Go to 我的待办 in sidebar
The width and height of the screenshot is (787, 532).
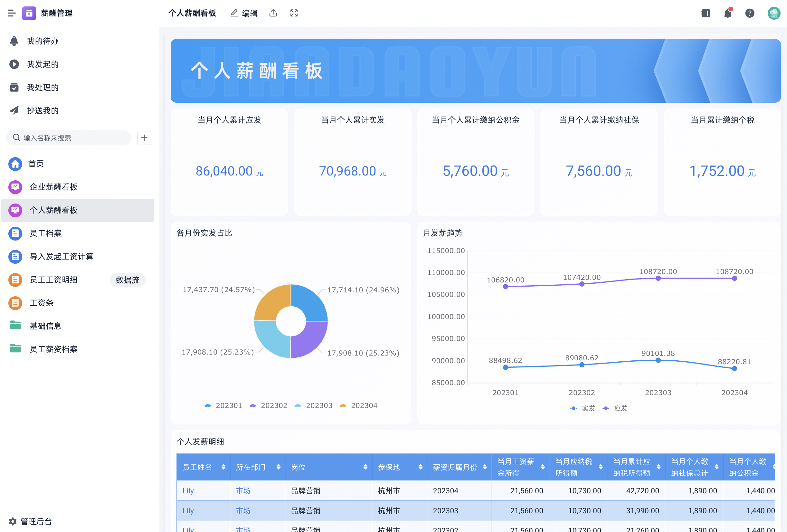pyautogui.click(x=43, y=41)
